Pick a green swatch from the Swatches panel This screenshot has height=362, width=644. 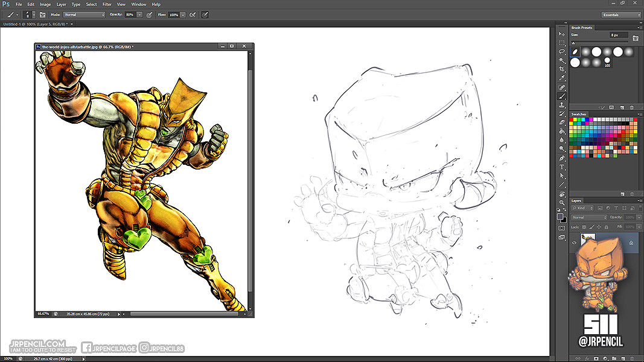tap(579, 119)
